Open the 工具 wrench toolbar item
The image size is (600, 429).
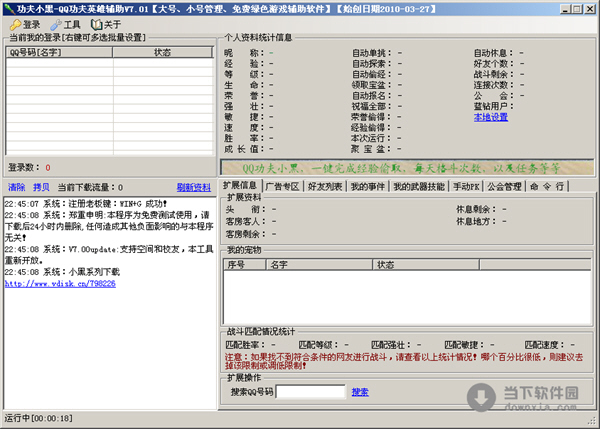click(66, 25)
